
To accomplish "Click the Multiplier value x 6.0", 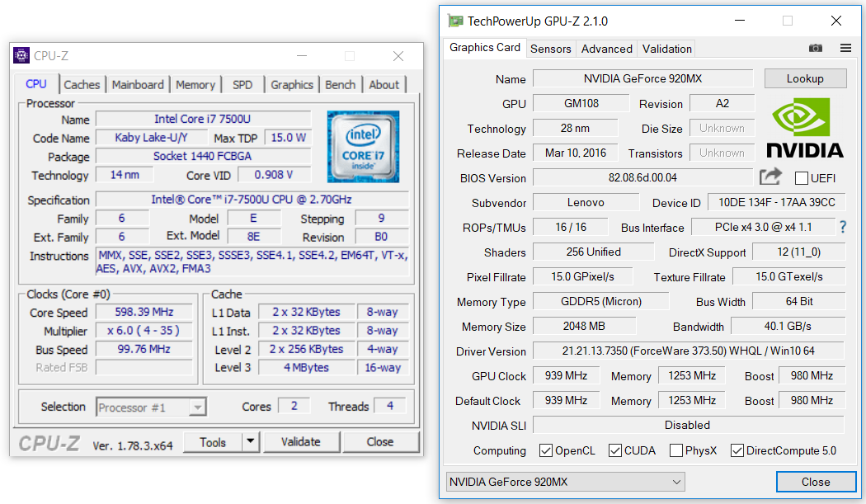I will [x=144, y=331].
